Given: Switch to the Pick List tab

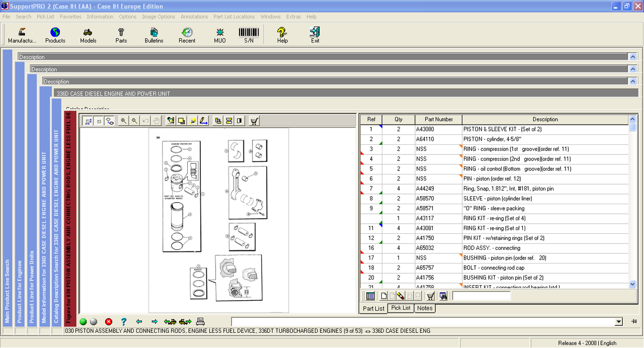Looking at the screenshot, I should [x=401, y=308].
